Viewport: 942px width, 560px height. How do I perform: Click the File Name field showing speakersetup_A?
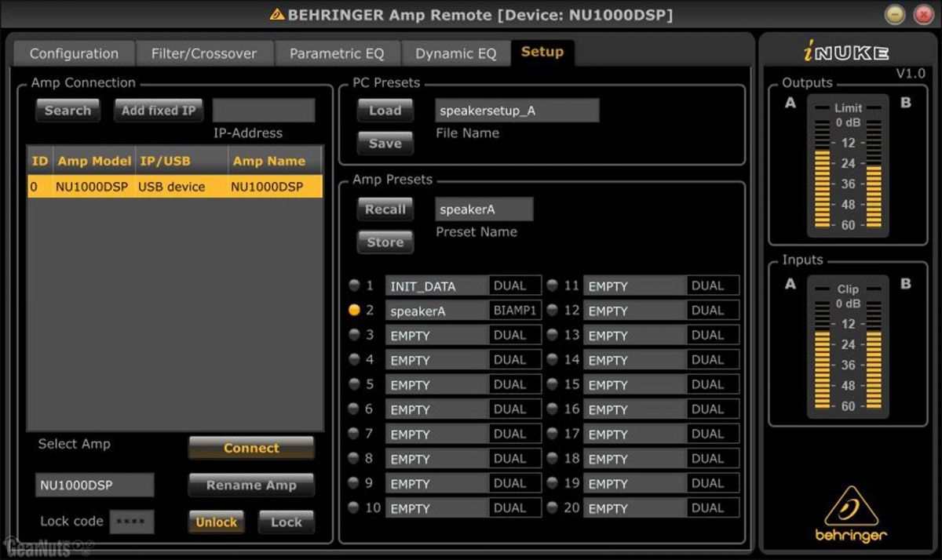(x=517, y=111)
